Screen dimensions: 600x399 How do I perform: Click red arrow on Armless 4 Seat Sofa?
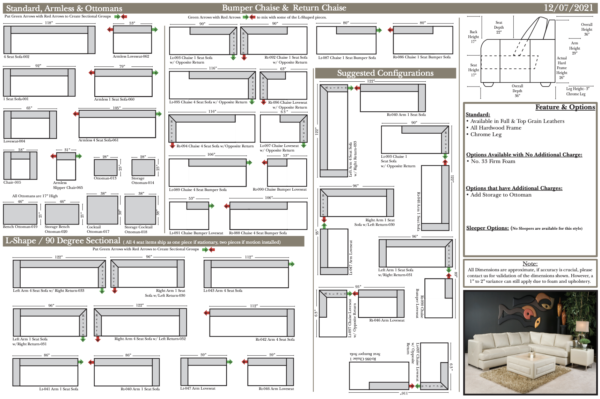(x=76, y=114)
